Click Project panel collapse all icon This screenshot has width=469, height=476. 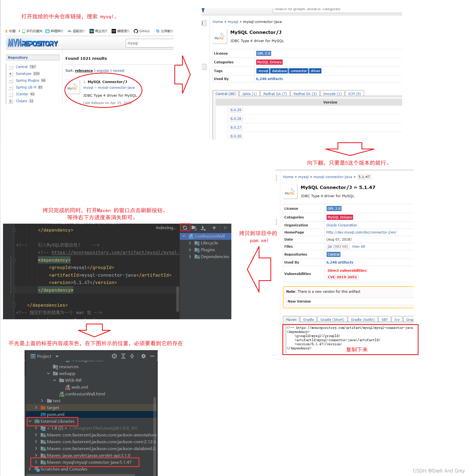coord(132,356)
